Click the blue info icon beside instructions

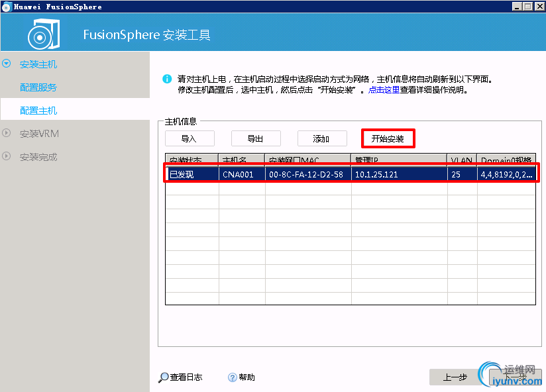(x=167, y=79)
